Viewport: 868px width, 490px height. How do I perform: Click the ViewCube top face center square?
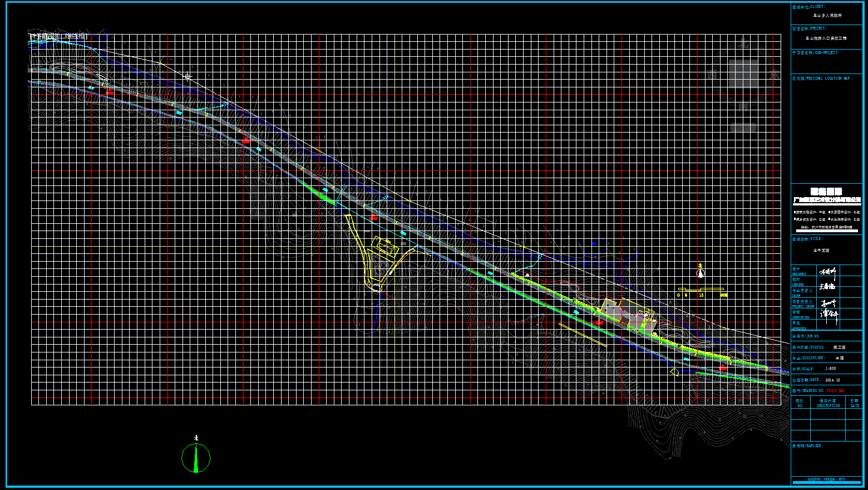(x=743, y=75)
